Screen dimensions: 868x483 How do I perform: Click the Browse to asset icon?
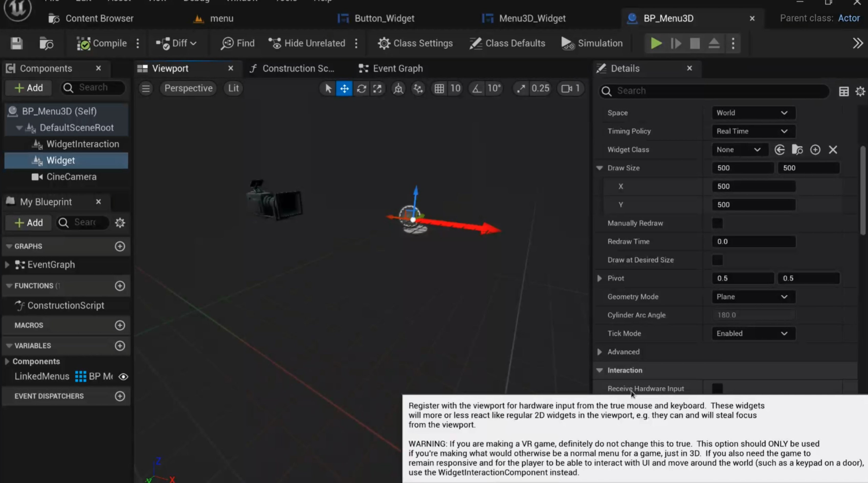[46, 43]
